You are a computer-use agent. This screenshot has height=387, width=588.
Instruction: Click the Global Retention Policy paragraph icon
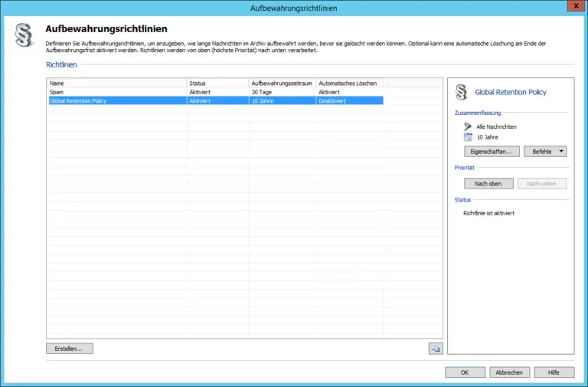point(461,92)
